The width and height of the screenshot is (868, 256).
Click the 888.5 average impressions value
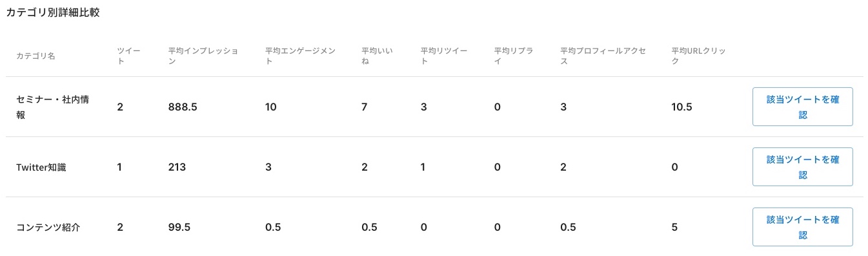pyautogui.click(x=183, y=107)
